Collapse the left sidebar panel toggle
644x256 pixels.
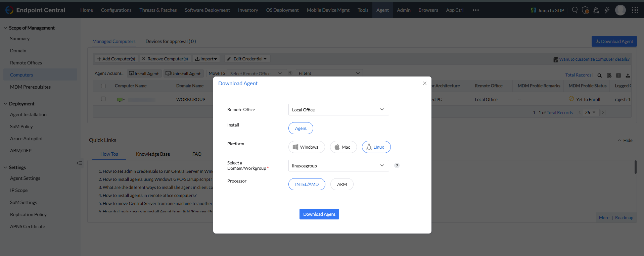click(79, 163)
